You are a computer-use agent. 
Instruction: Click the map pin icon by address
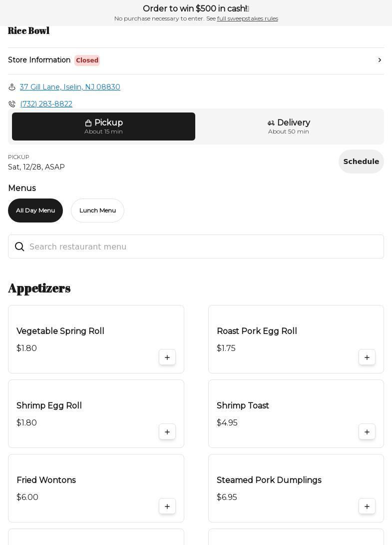coord(12,87)
